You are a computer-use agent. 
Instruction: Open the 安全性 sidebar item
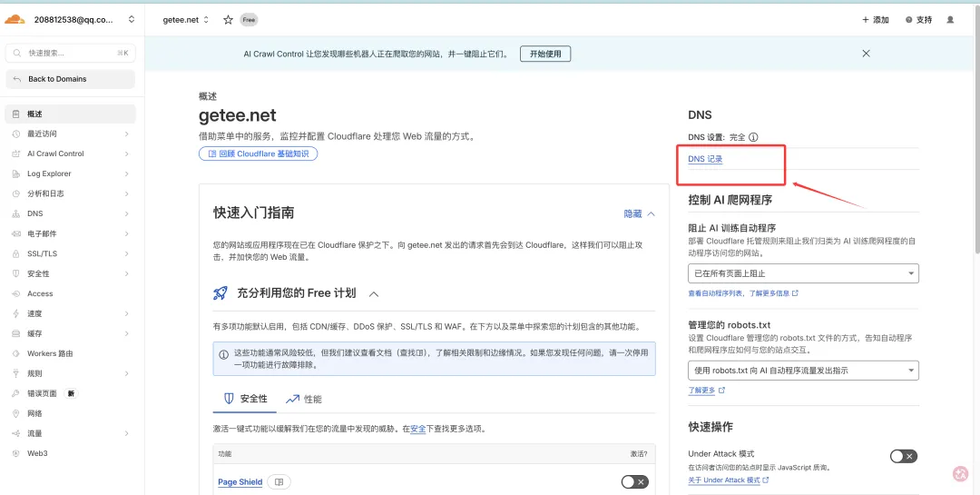click(x=70, y=274)
